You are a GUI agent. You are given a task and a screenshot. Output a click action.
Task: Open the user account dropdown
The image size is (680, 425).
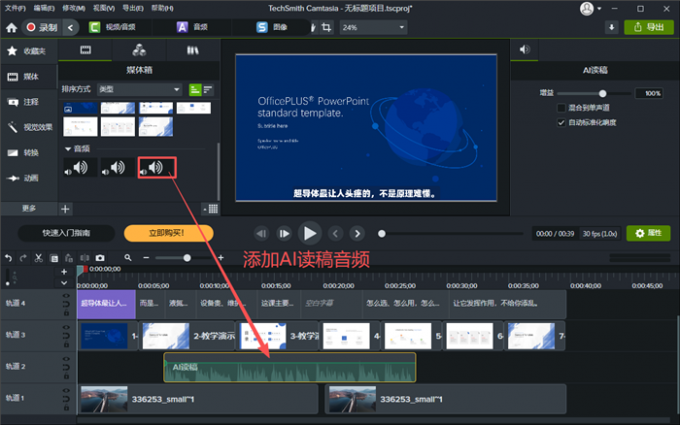(591, 9)
